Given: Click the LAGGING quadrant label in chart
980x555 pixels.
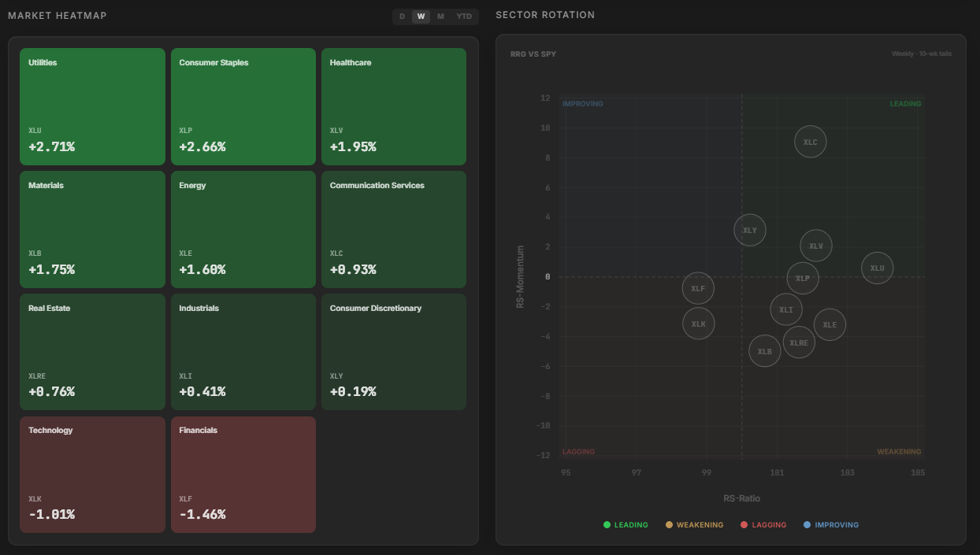Looking at the screenshot, I should pyautogui.click(x=579, y=452).
